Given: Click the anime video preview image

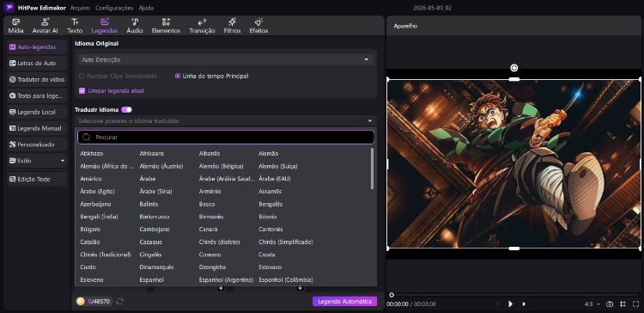Looking at the screenshot, I should 513,163.
